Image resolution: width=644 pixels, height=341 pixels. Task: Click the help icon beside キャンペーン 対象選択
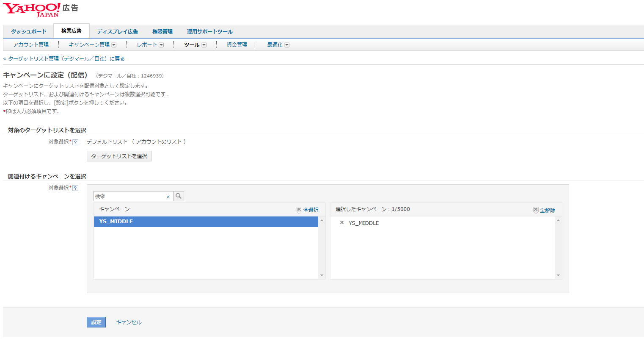75,189
